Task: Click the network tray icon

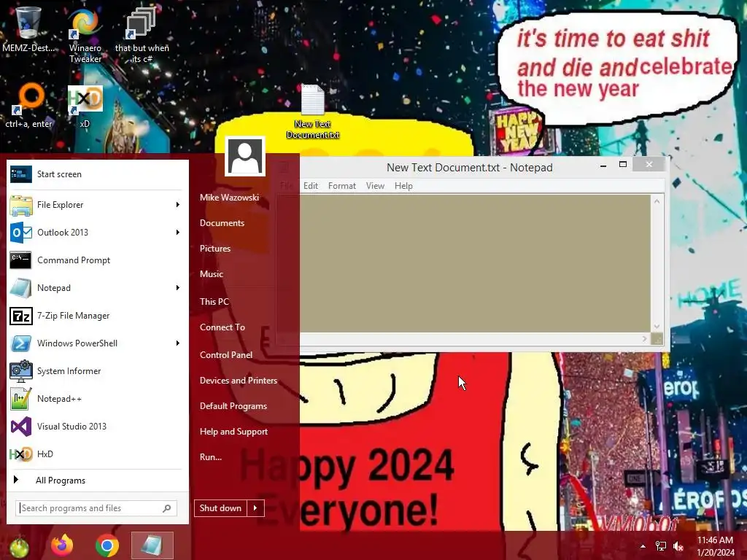Action: click(661, 546)
